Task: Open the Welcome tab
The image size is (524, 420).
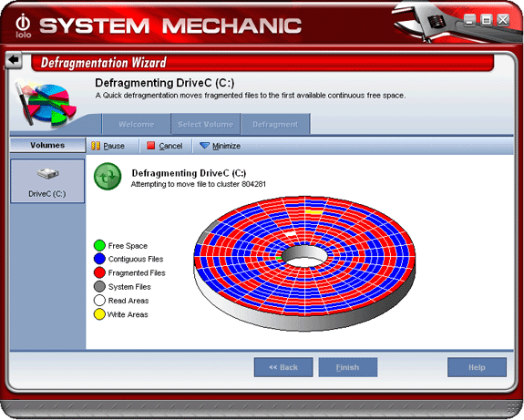Action: point(137,124)
